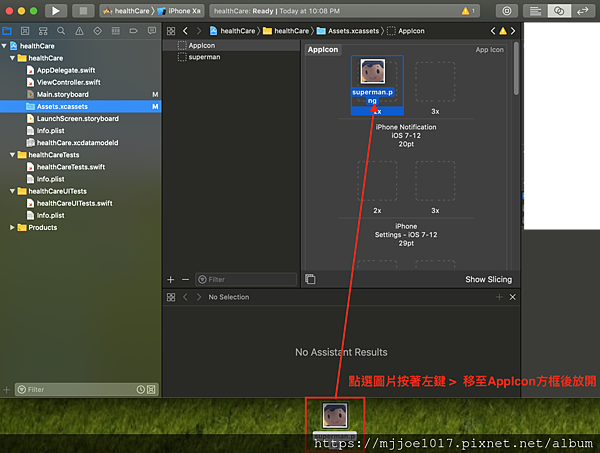Toggle source-control status filter icon

(151, 389)
